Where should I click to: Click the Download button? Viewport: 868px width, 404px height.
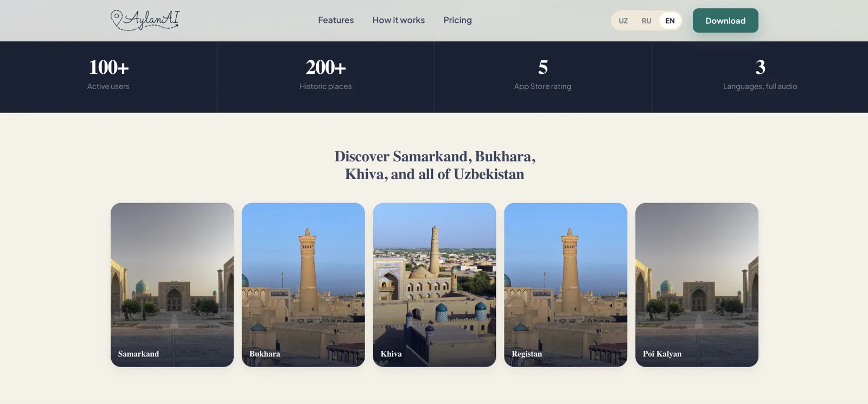point(725,21)
